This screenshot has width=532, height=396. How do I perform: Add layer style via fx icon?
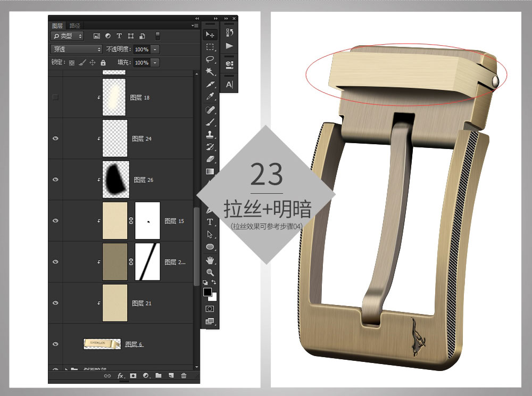121,376
